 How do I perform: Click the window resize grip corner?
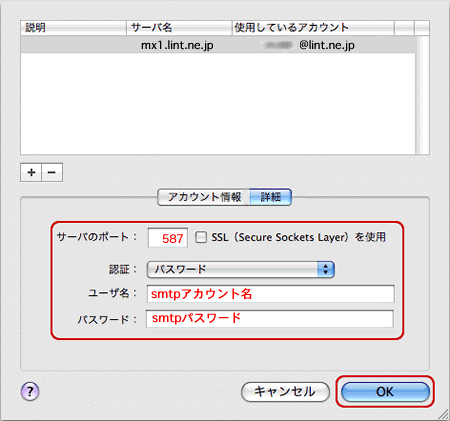[444, 415]
